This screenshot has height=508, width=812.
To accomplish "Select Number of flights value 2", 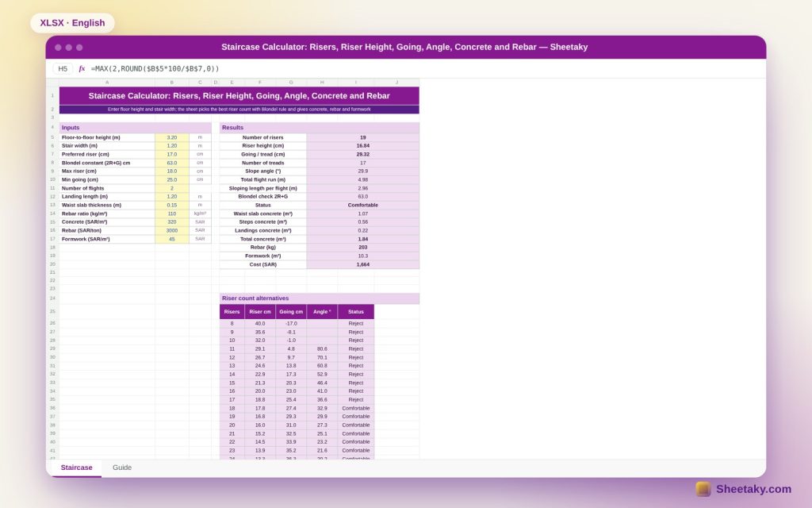I will 172,188.
